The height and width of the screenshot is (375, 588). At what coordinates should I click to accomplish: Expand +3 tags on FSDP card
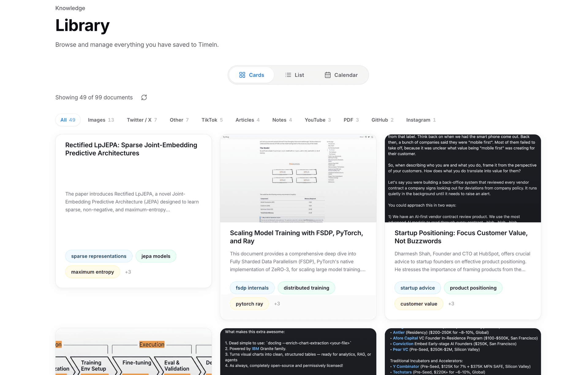(x=277, y=304)
